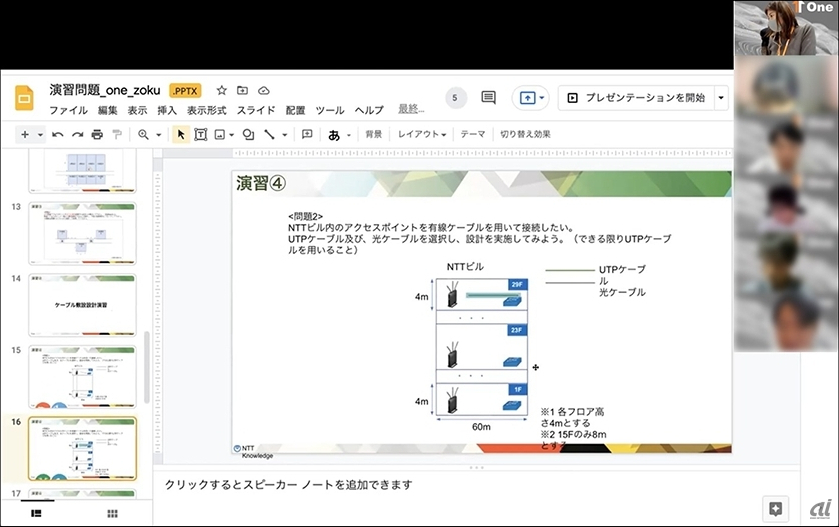Open the 挿入 menu
839x527 pixels.
pyautogui.click(x=167, y=110)
